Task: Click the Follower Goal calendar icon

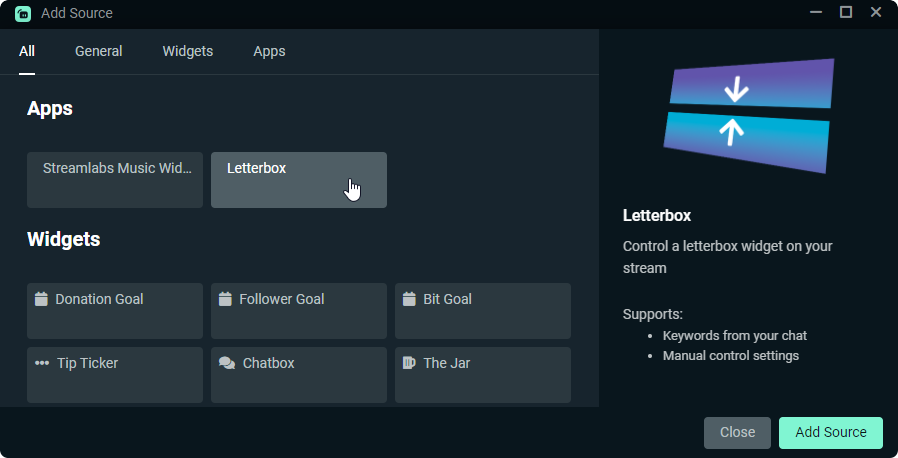Action: tap(225, 299)
